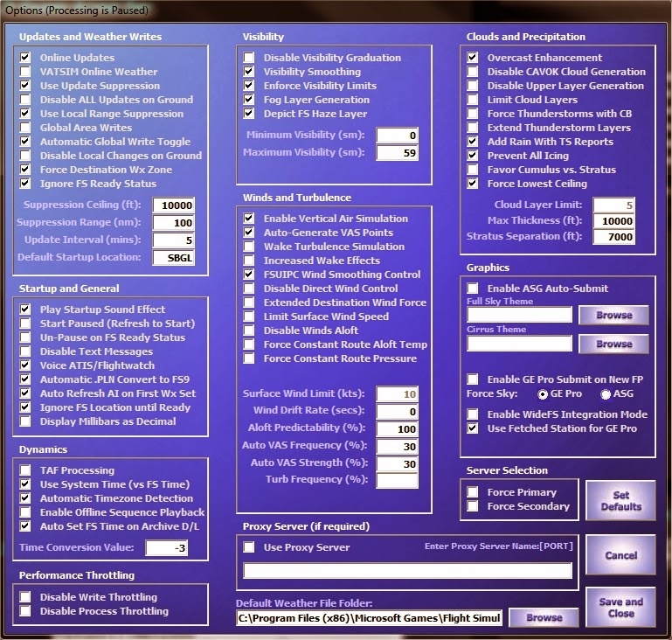Uncheck Play Startup Sound Effect
Viewport: 672px width, 640px height.
(x=25, y=309)
